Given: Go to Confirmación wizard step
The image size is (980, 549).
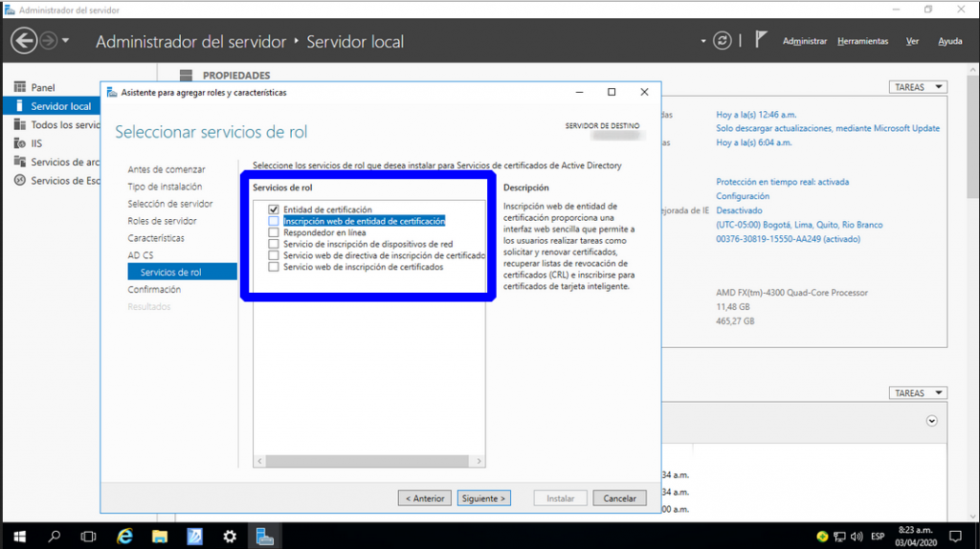Looking at the screenshot, I should [154, 289].
